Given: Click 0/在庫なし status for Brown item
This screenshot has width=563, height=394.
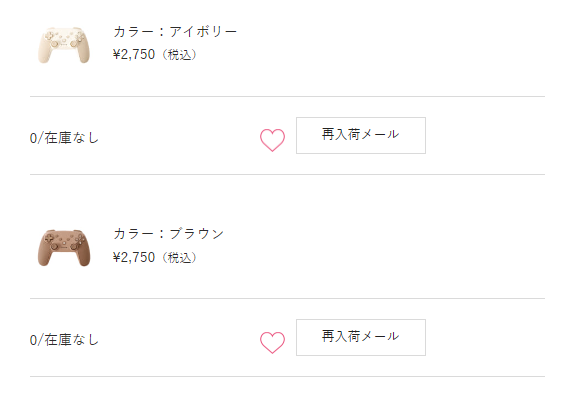Looking at the screenshot, I should [x=64, y=340].
